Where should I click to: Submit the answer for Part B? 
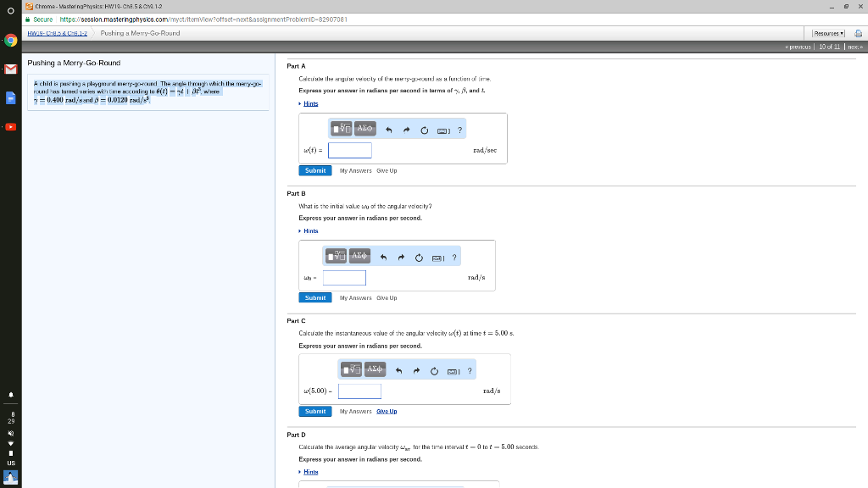click(x=314, y=297)
